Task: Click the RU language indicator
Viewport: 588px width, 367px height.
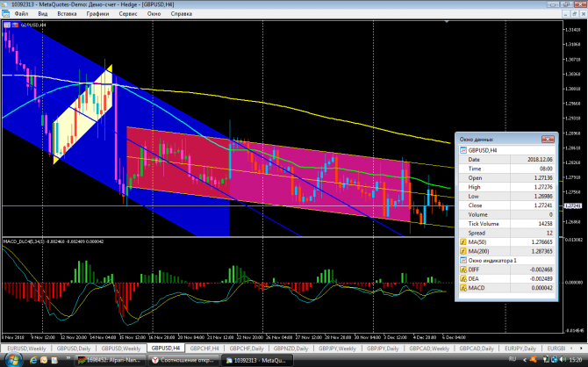Action: (513, 359)
